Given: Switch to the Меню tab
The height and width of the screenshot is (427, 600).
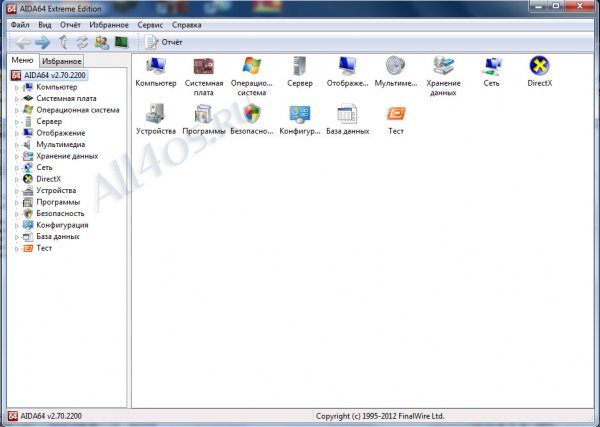Looking at the screenshot, I should click(x=22, y=60).
